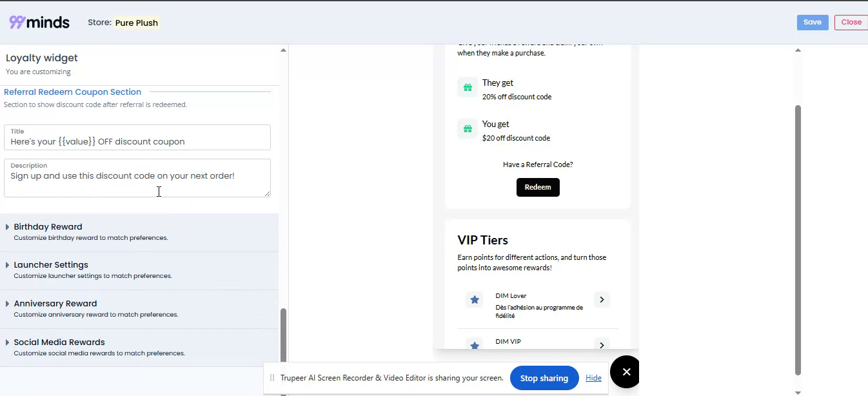Click the They get label
This screenshot has width=868, height=396.
(x=498, y=83)
